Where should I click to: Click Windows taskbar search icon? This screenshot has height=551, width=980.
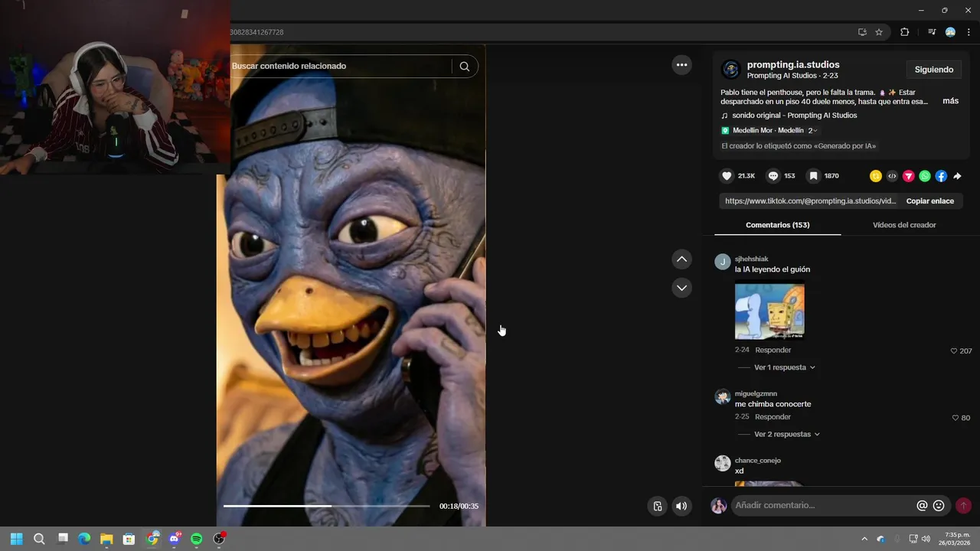click(39, 539)
